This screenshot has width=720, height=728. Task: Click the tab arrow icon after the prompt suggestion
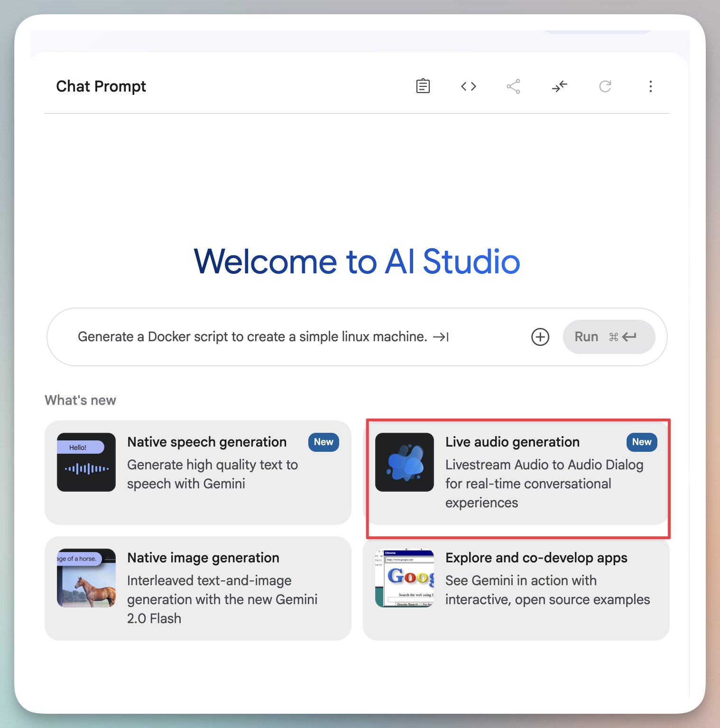(x=441, y=337)
